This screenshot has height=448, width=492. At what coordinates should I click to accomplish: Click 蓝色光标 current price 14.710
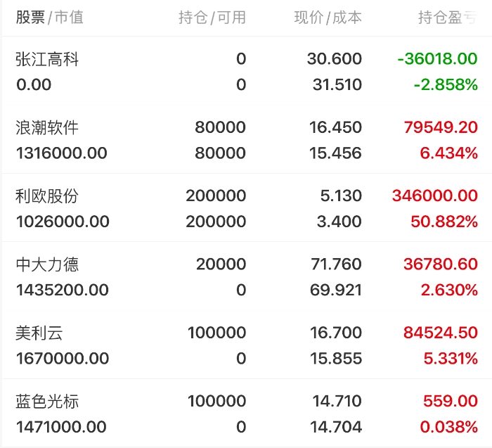click(x=337, y=401)
